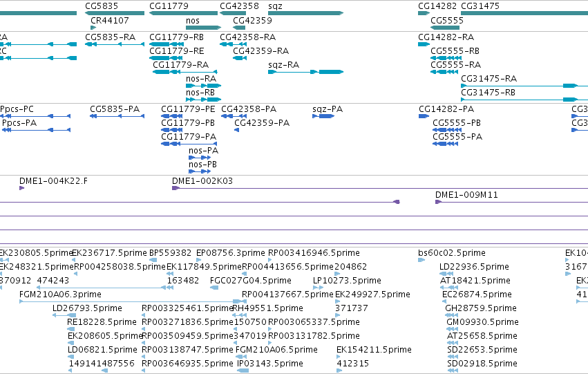Select the sqz gene arrow in top track

tap(305, 13)
